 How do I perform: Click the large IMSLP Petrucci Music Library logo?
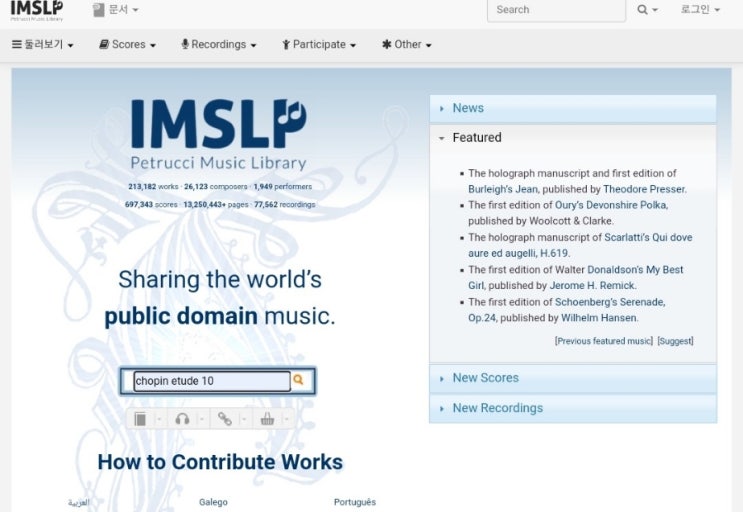219,135
